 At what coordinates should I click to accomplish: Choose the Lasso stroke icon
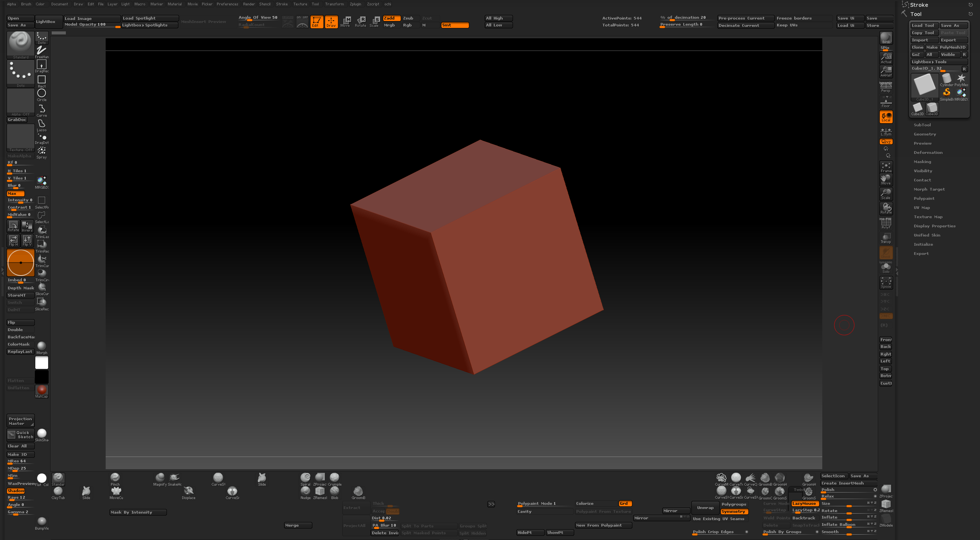point(42,125)
